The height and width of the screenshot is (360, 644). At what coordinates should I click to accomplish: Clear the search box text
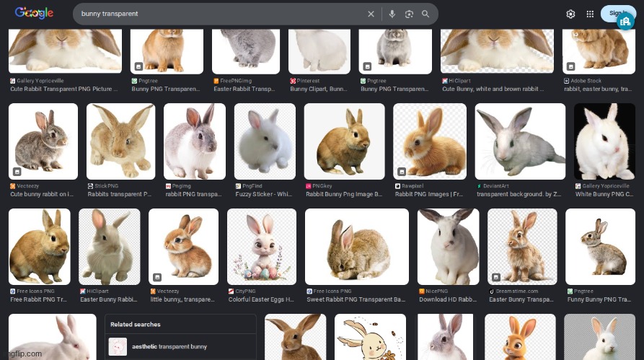pos(371,14)
